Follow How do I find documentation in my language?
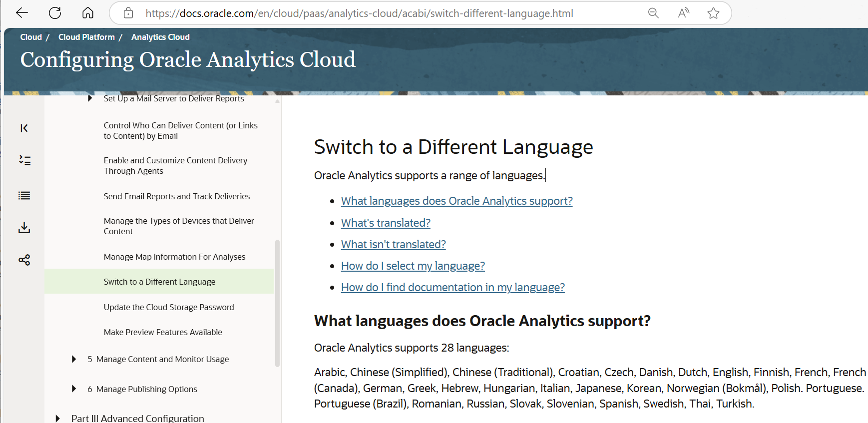 [x=453, y=287]
